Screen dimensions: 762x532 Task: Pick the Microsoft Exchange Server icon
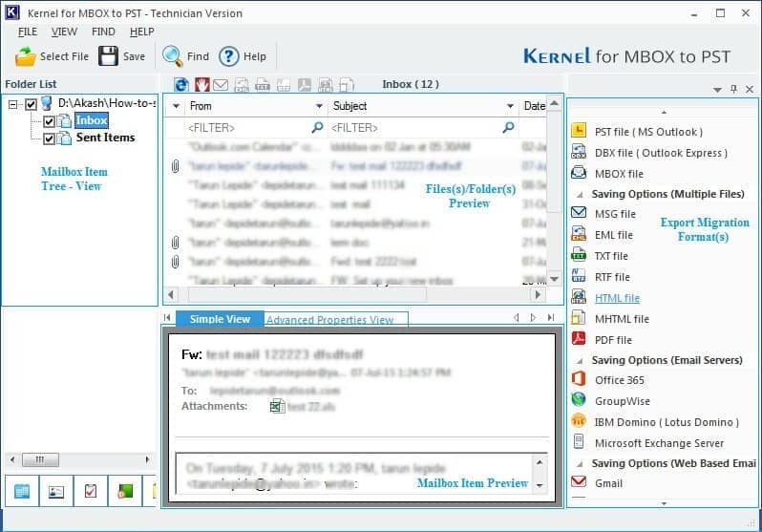coord(579,441)
